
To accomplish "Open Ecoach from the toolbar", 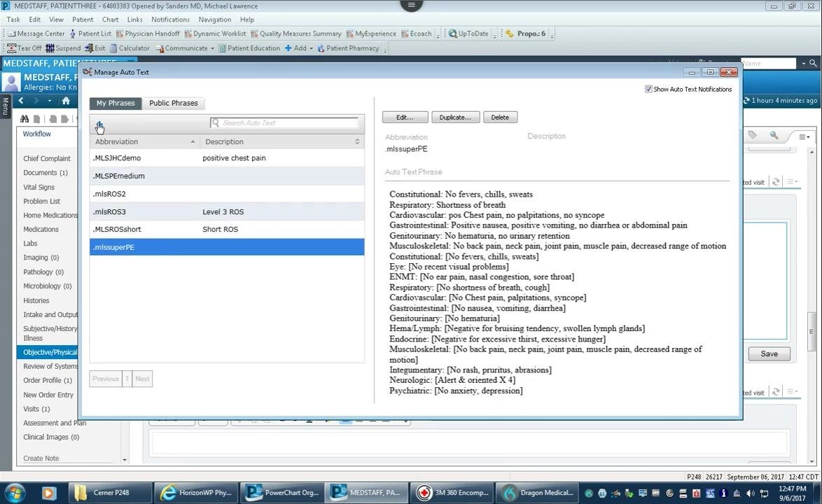I will [416, 34].
